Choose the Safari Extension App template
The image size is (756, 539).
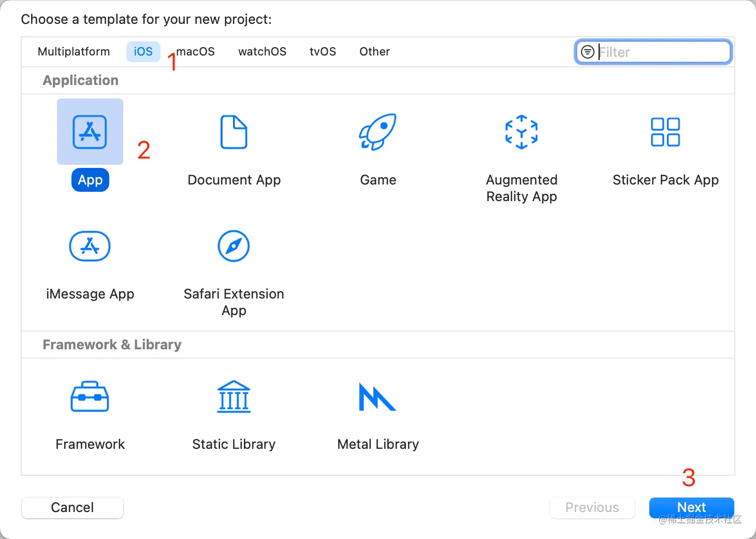pyautogui.click(x=234, y=246)
